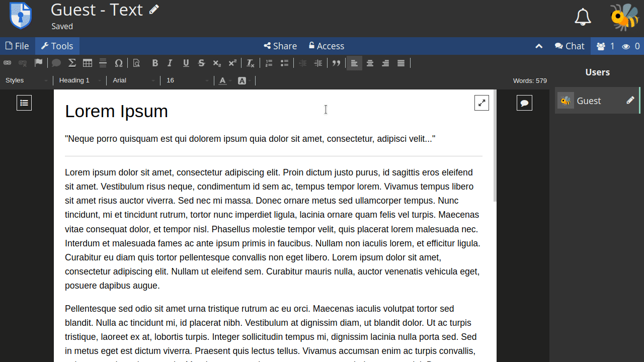Open the File menu
Image resolution: width=644 pixels, height=362 pixels.
pyautogui.click(x=17, y=46)
